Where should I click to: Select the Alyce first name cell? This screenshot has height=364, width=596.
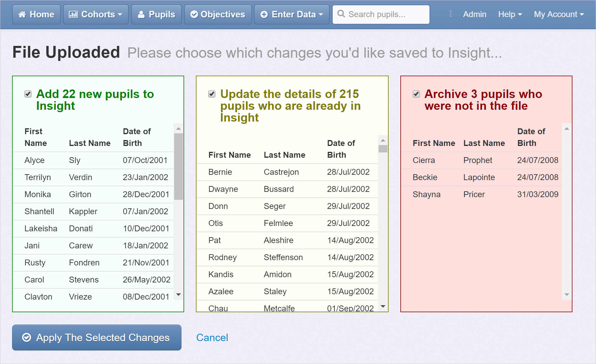(34, 160)
